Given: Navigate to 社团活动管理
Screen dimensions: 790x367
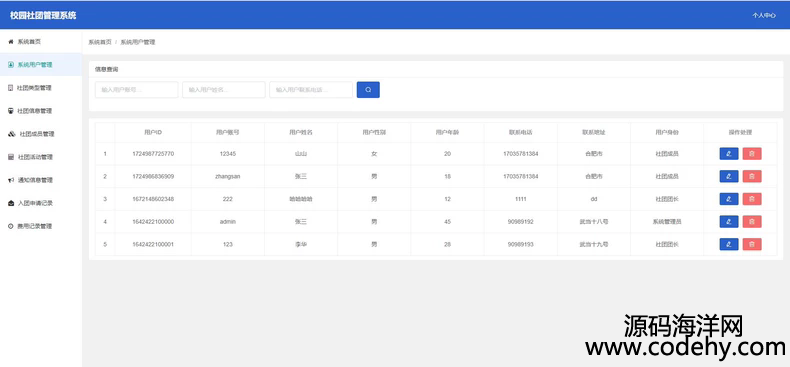Looking at the screenshot, I should 41,157.
